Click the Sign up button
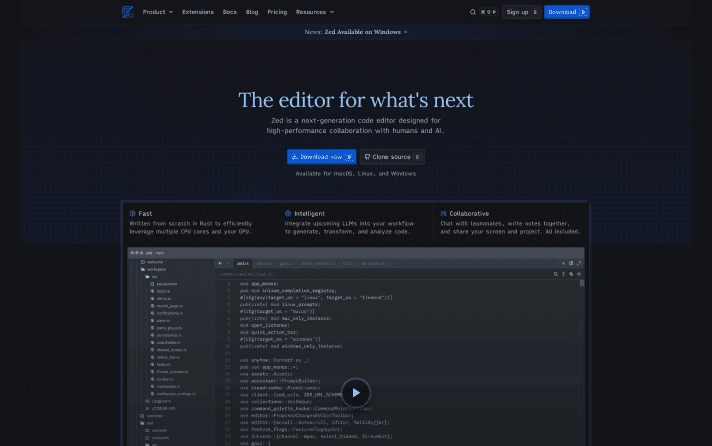 coord(522,12)
